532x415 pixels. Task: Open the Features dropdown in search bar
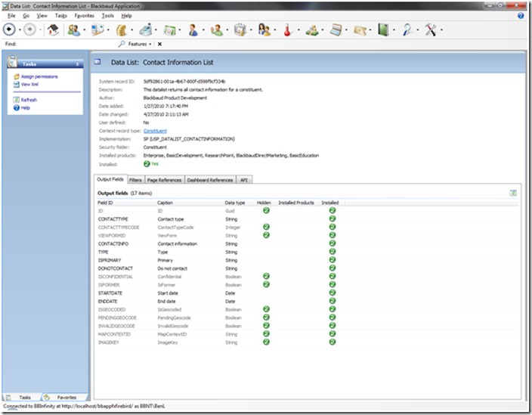coord(140,45)
